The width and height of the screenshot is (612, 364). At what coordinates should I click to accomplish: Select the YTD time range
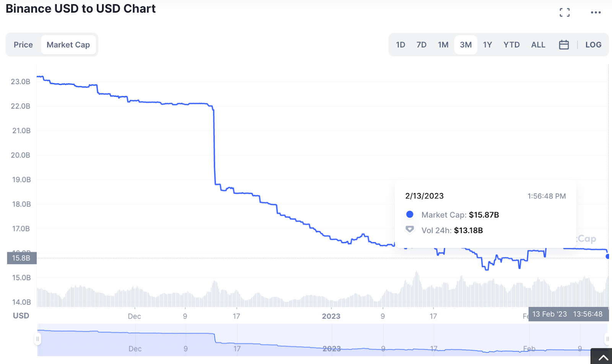tap(511, 45)
